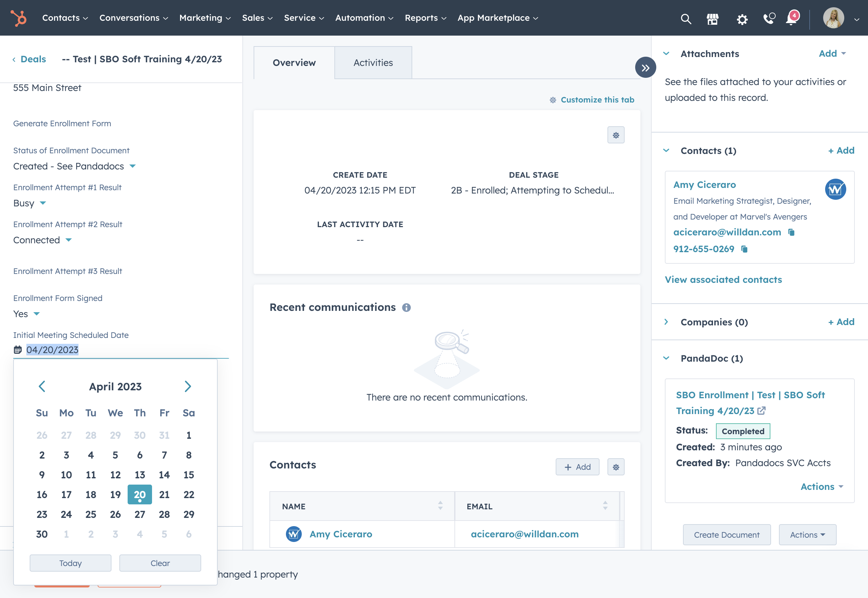Viewport: 868px width, 598px height.
Task: Open the Enrollment Form Signed dropdown
Action: pos(26,314)
